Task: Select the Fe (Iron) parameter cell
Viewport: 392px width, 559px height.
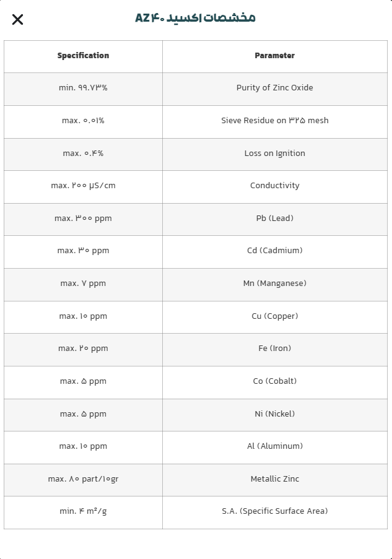Action: point(274,349)
